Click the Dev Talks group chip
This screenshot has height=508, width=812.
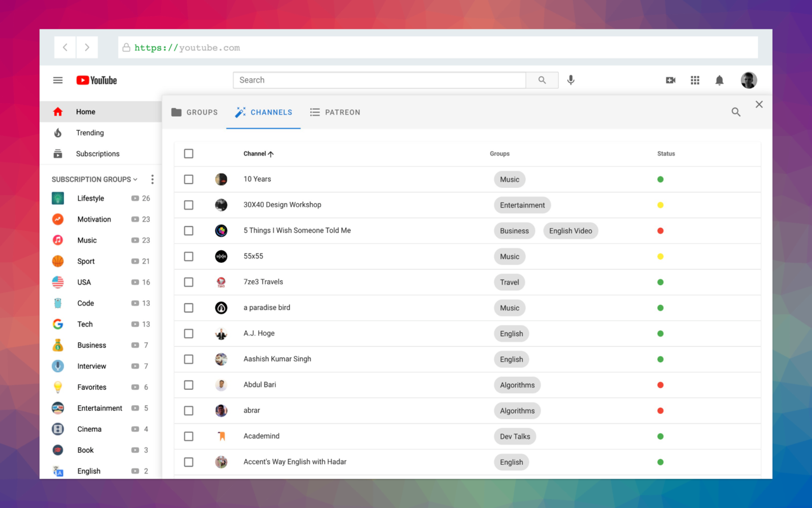point(515,436)
